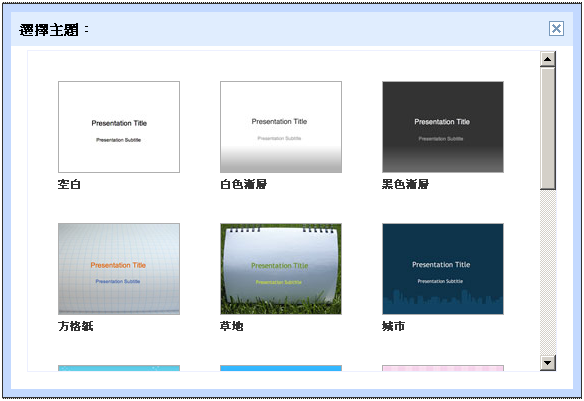The image size is (584, 401).
Task: Click the scrollbar up arrow
Action: [548, 59]
